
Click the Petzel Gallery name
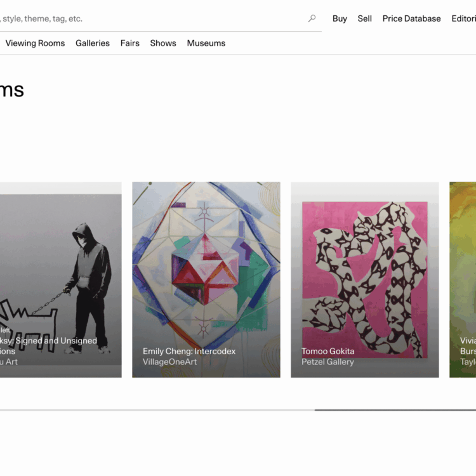[327, 362]
